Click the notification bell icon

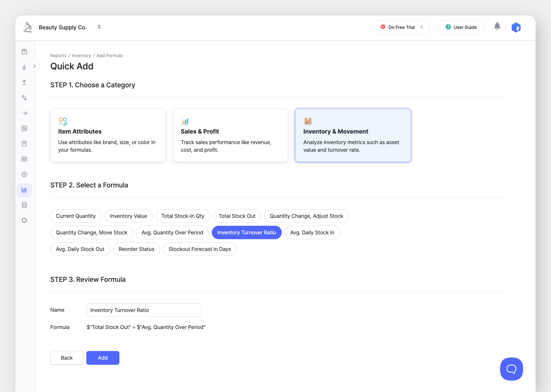(497, 26)
